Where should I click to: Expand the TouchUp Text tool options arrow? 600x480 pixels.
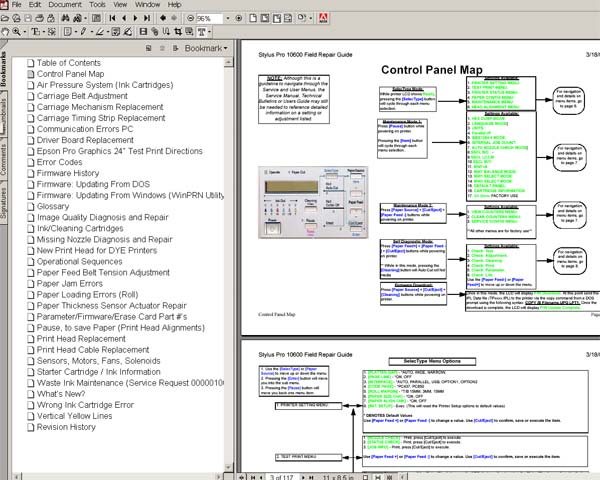209,32
